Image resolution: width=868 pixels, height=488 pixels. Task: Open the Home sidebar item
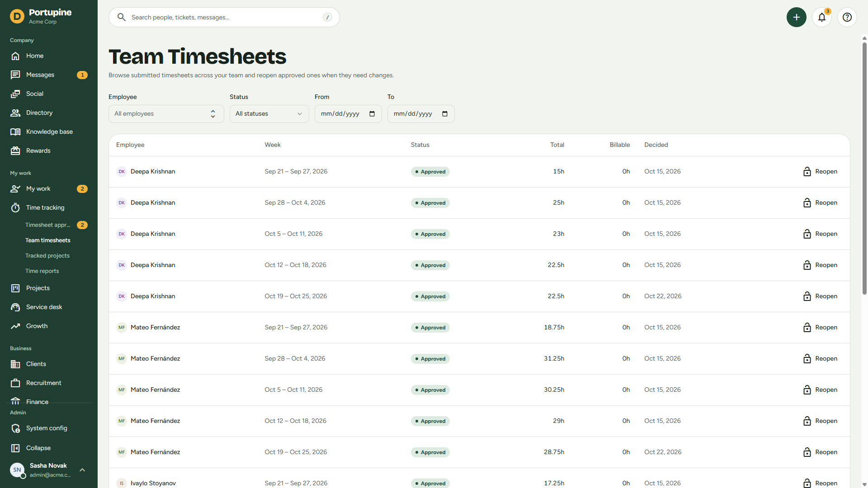(x=49, y=56)
